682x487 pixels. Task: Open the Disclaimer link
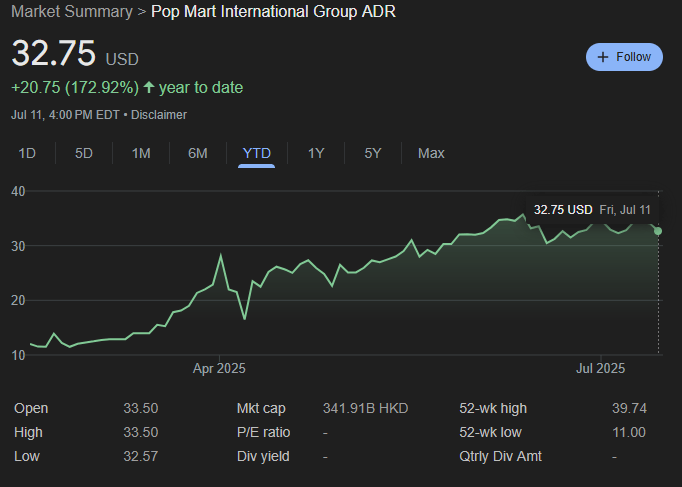[159, 115]
